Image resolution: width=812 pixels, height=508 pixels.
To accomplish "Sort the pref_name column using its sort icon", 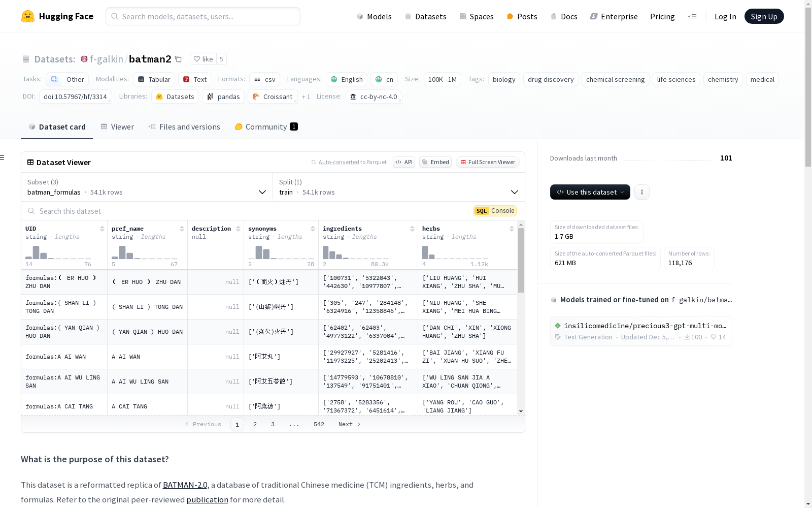I will point(182,229).
